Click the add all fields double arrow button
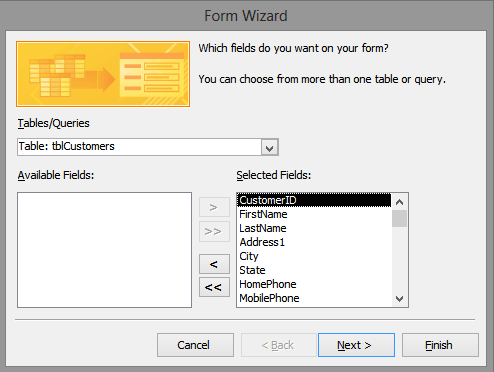Screen dimensions: 494x372 [x=214, y=231]
